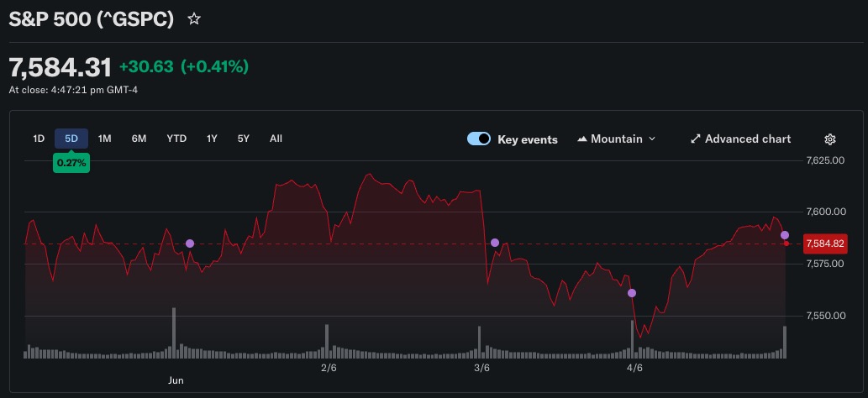868x398 pixels.
Task: Select the All time range tab
Action: pyautogui.click(x=276, y=139)
